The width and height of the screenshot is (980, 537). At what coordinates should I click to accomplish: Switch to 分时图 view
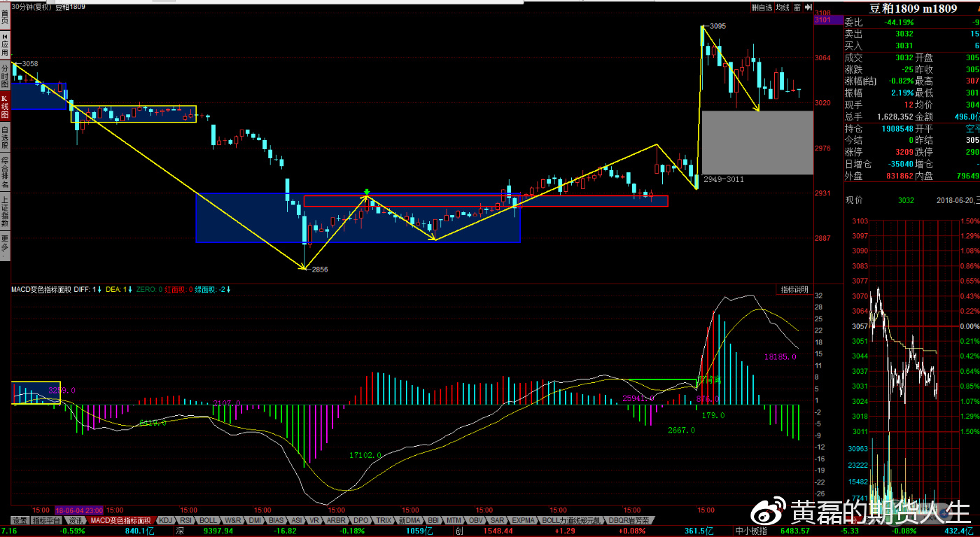pyautogui.click(x=5, y=75)
